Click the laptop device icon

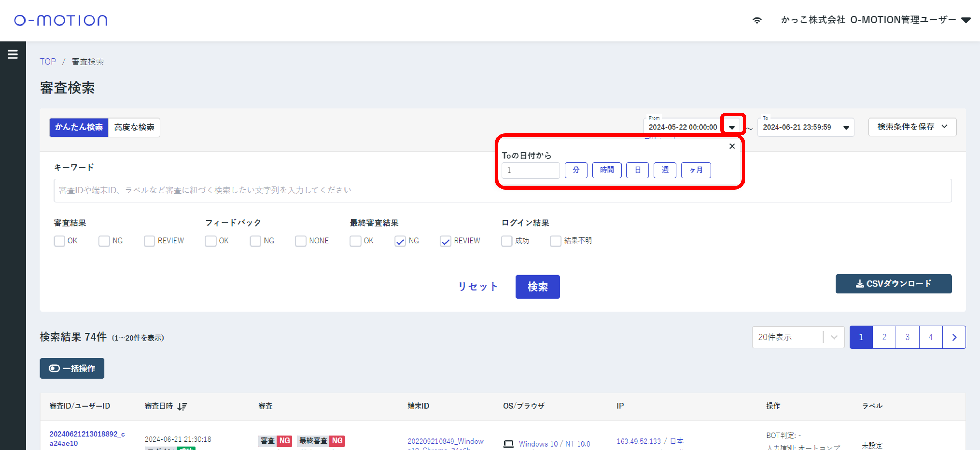[x=508, y=443]
